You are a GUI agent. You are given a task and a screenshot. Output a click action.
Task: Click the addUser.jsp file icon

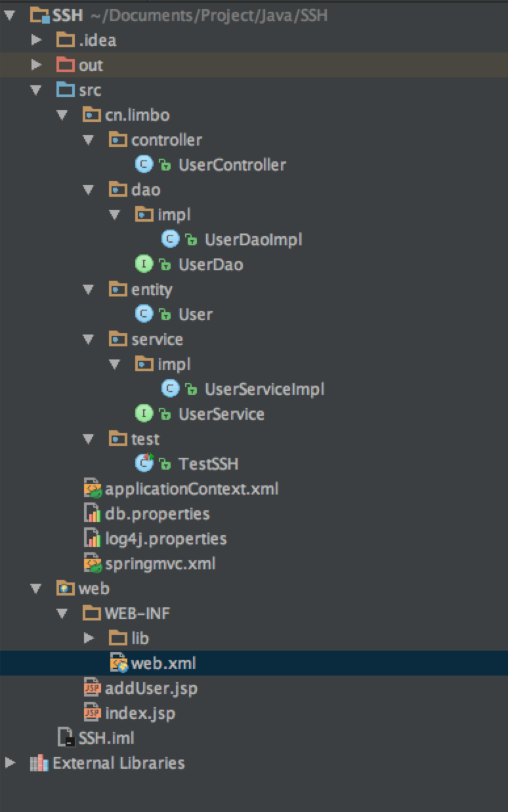coord(93,688)
